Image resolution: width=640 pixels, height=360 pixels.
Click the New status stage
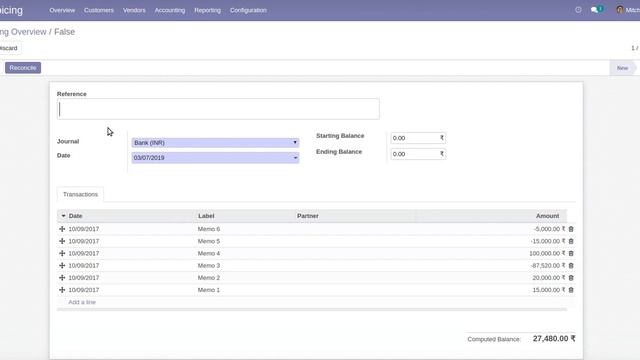[622, 68]
